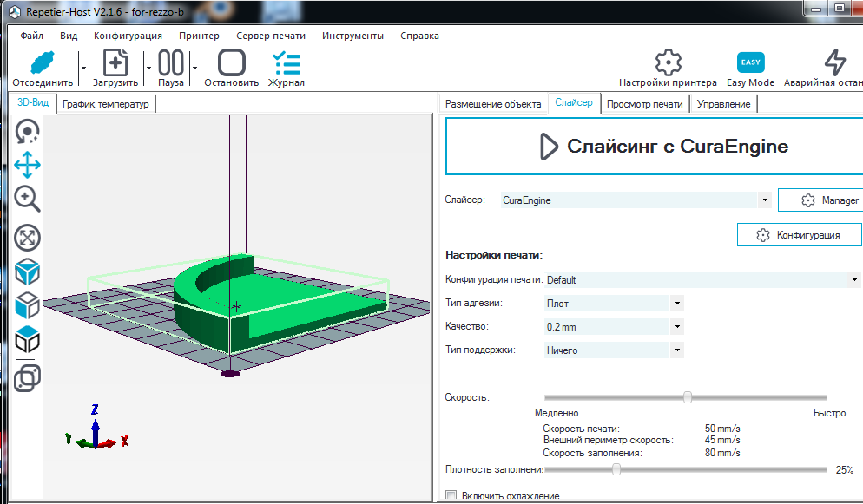This screenshot has height=504, width=863.
Task: Click the 25% fill density value
Action: (844, 470)
